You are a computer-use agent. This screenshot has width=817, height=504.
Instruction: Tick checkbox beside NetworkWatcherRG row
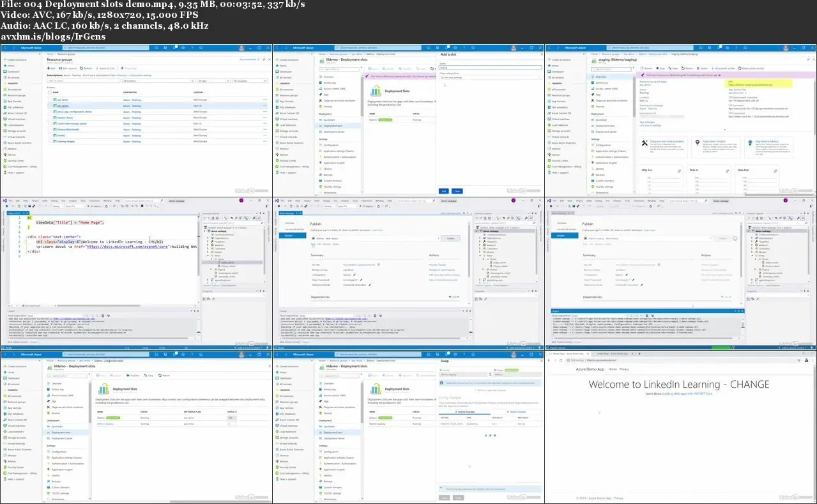point(50,130)
